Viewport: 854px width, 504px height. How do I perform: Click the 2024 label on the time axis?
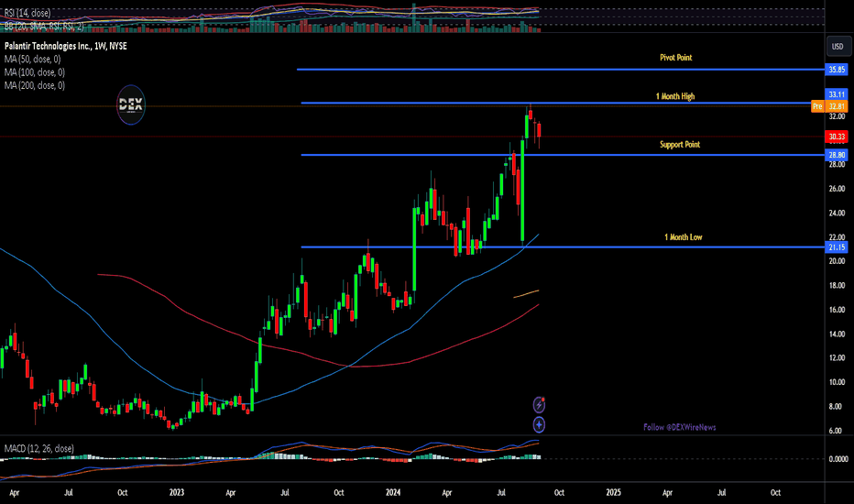(x=393, y=493)
